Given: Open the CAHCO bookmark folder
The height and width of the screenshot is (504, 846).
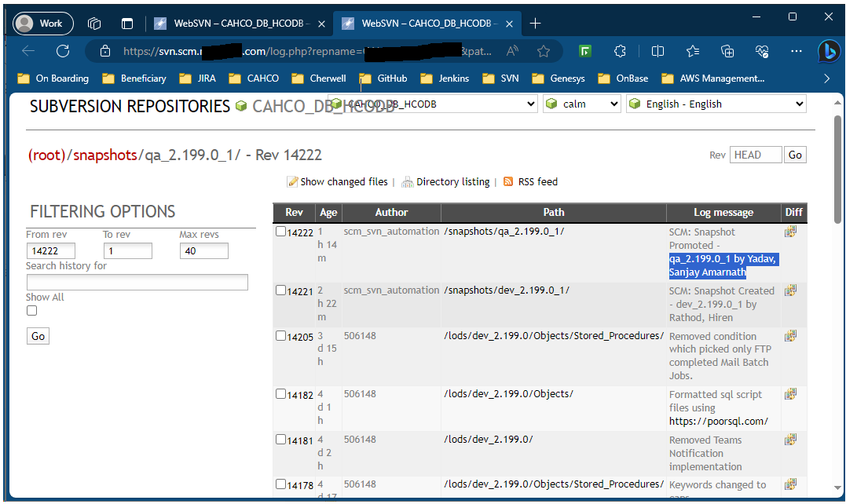Looking at the screenshot, I should [x=254, y=79].
